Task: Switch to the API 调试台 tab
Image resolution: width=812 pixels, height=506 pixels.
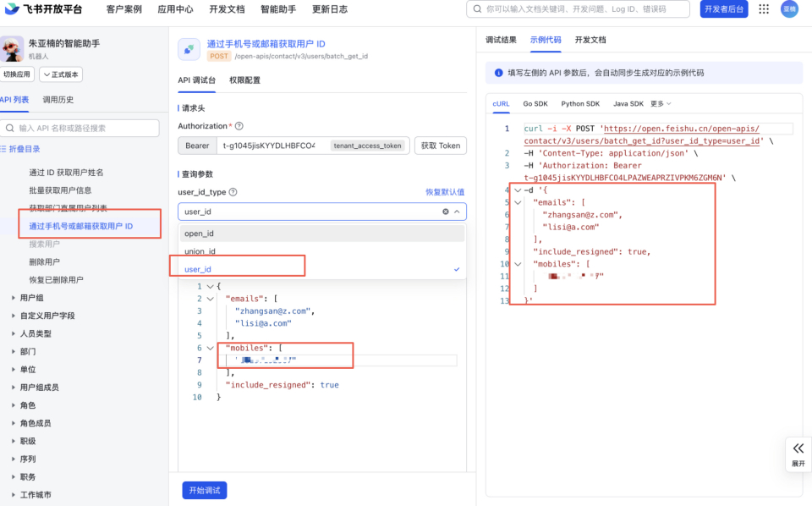Action: click(197, 80)
